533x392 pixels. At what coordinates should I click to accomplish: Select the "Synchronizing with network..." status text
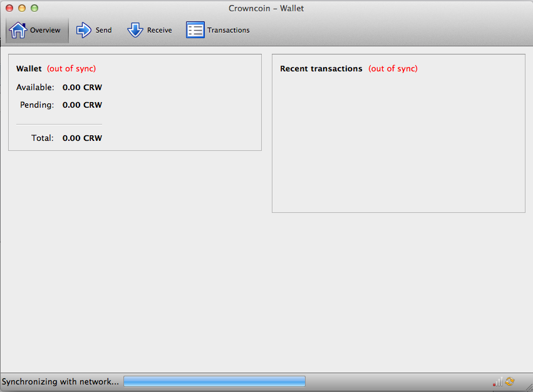[x=60, y=381]
